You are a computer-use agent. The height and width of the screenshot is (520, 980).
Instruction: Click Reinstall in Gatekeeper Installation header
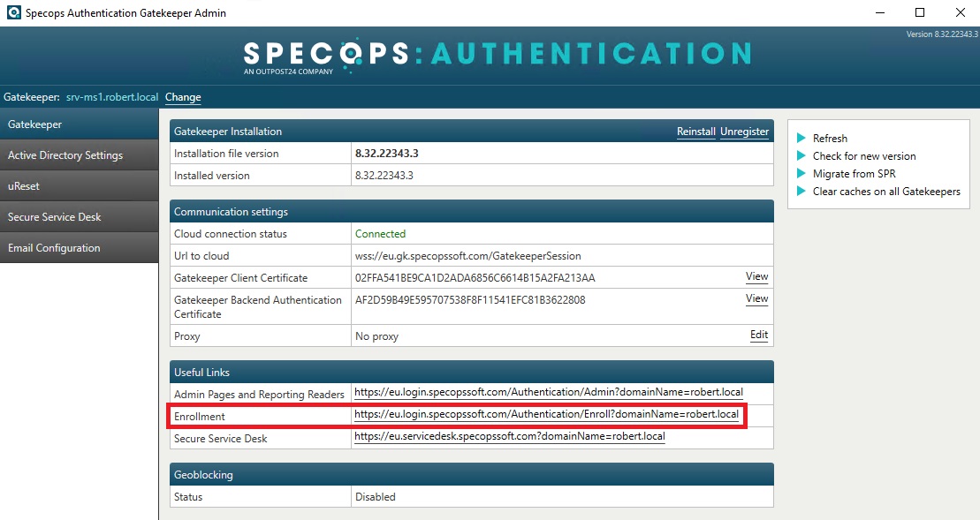[x=695, y=132]
